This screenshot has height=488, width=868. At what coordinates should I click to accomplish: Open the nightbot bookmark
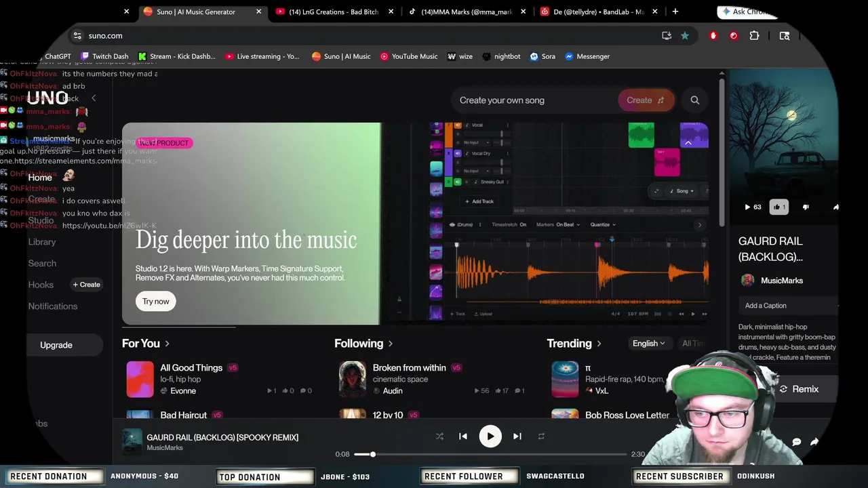(501, 56)
